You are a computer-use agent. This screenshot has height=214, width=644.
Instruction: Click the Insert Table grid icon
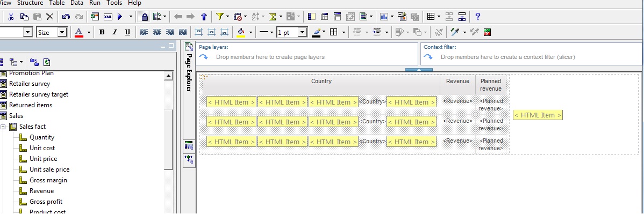[x=431, y=17]
